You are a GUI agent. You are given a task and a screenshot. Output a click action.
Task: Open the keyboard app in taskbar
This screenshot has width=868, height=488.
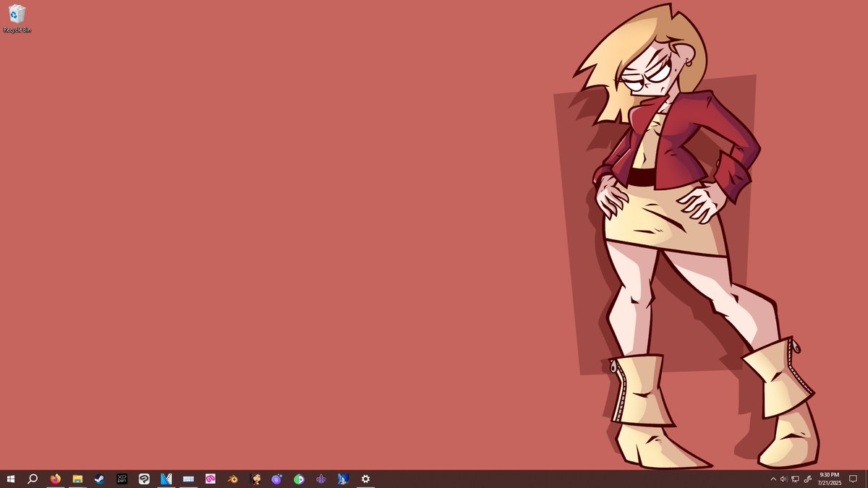[188, 479]
